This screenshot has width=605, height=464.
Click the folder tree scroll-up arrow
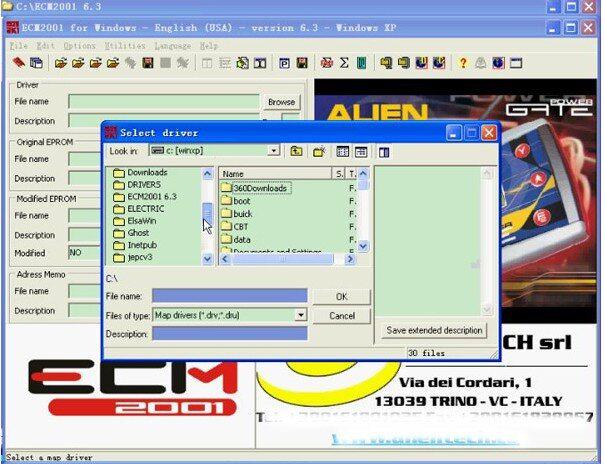coord(207,174)
